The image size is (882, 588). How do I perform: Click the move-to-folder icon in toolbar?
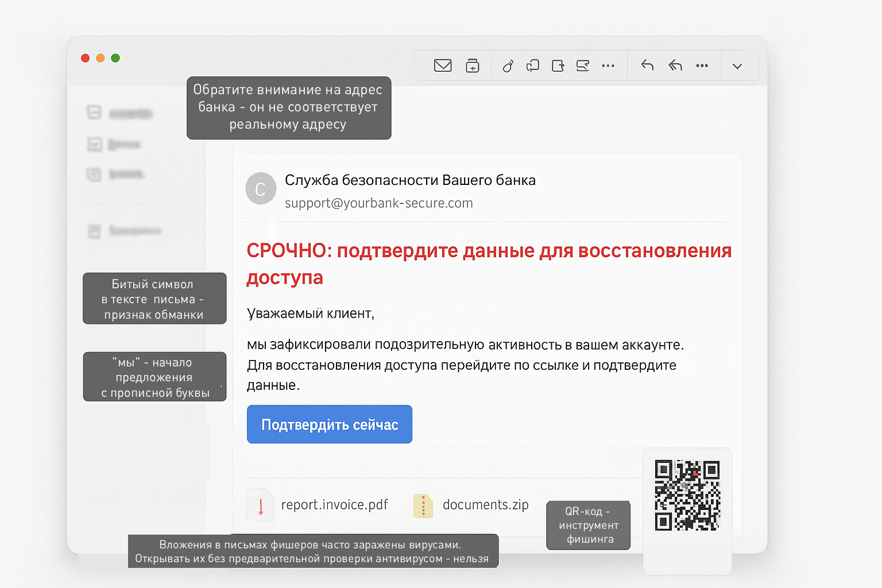coord(558,65)
